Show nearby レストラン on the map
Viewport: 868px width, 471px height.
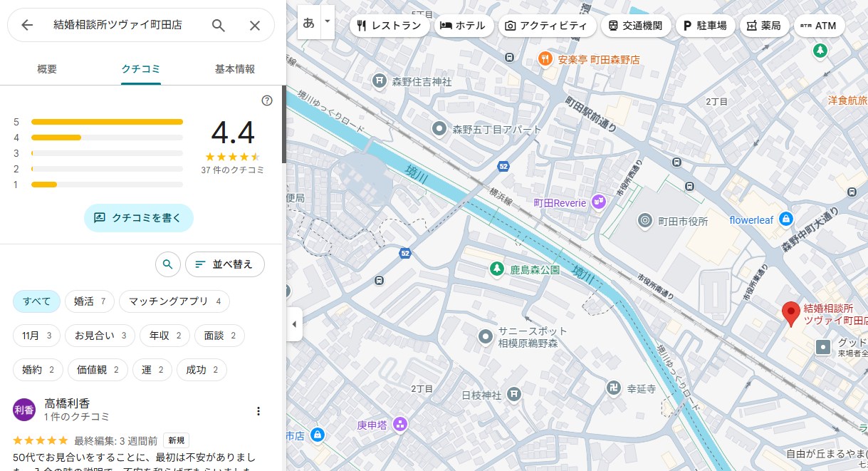click(x=389, y=26)
